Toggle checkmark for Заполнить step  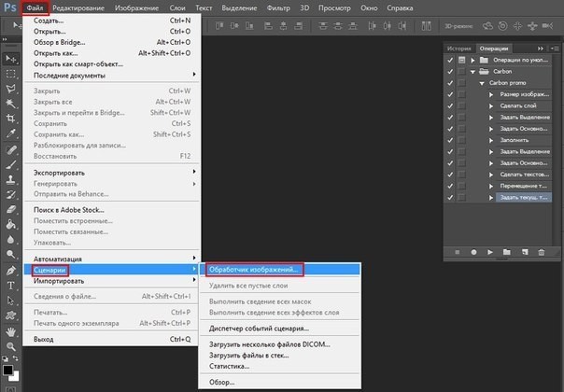click(x=450, y=140)
